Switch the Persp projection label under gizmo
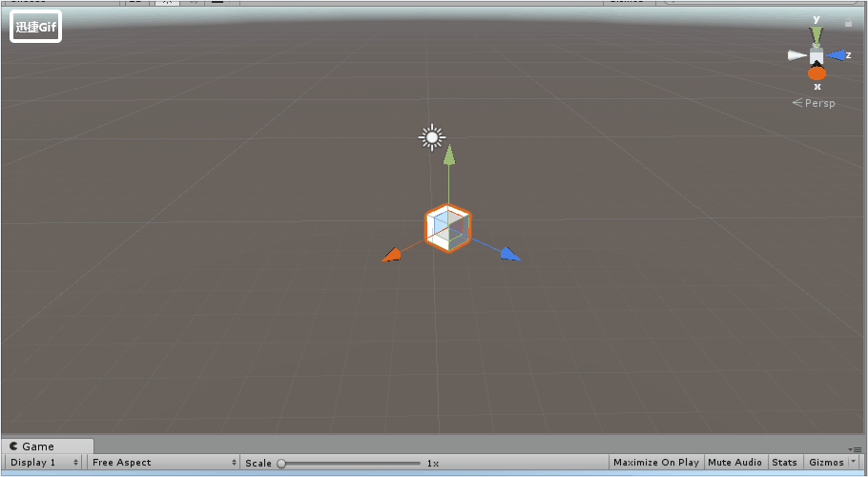This screenshot has height=477, width=868. [814, 103]
